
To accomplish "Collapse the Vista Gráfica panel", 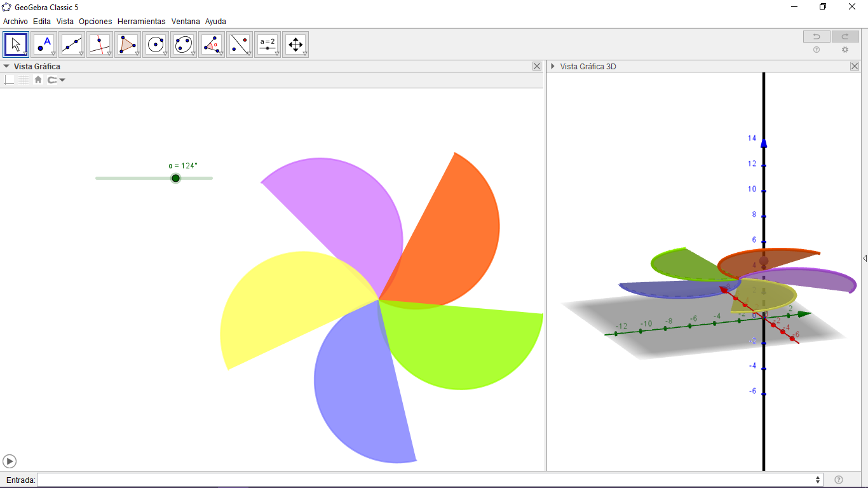I will tap(6, 65).
